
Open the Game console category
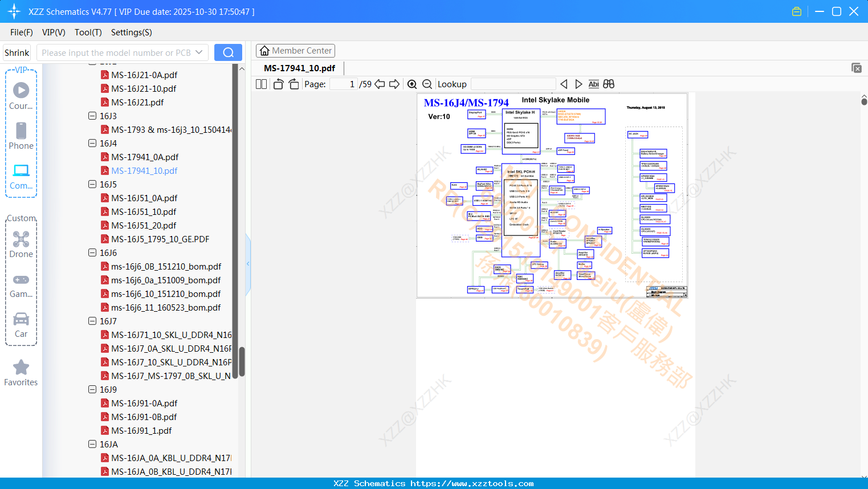click(21, 284)
